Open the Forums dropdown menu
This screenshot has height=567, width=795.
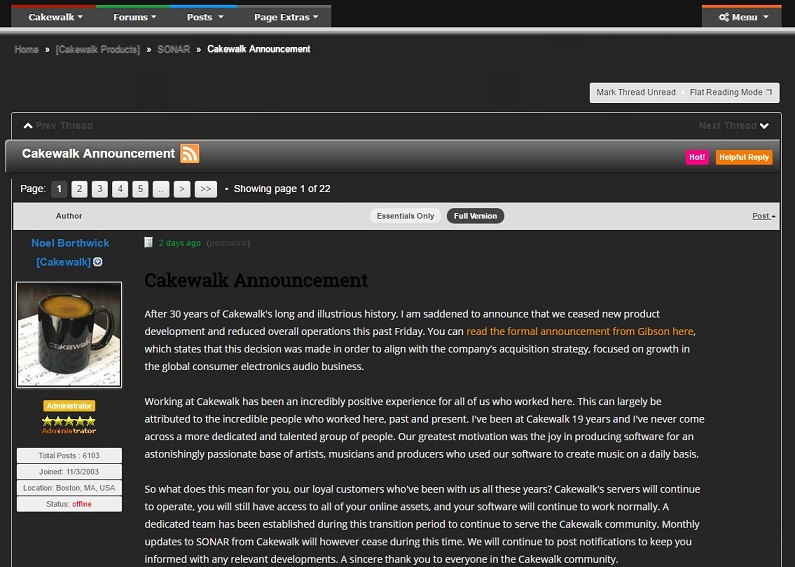point(134,17)
